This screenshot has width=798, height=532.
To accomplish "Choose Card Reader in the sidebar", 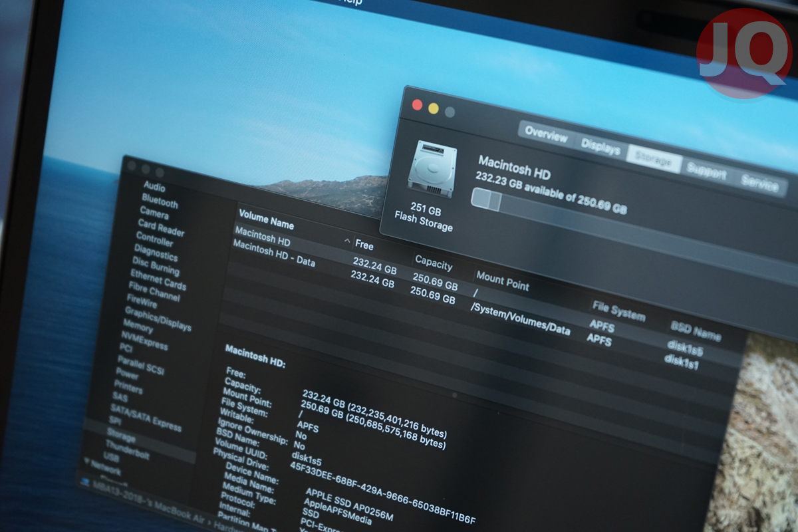I will tap(162, 228).
